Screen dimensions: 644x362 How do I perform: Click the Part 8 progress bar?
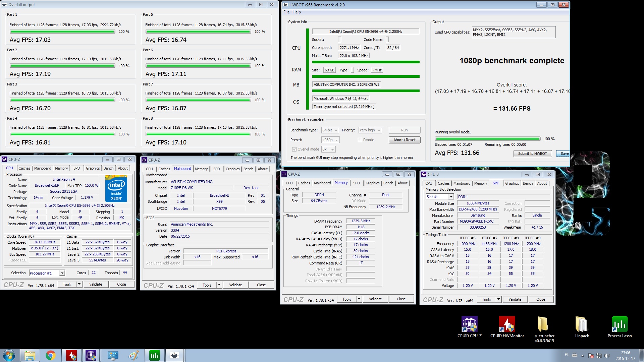198,134
